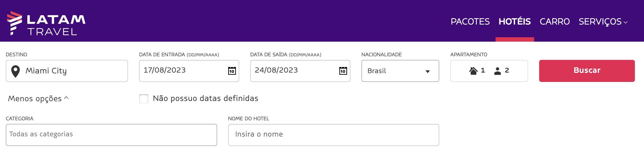The width and height of the screenshot is (644, 160).
Task: Open the Pacotes menu item
Action: [470, 22]
